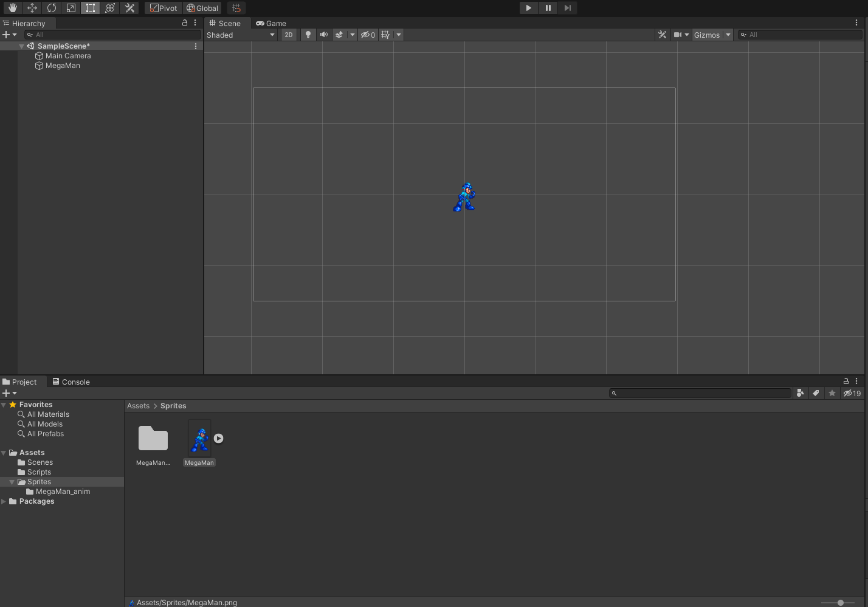Toggle scene audio
The height and width of the screenshot is (607, 868).
click(324, 35)
